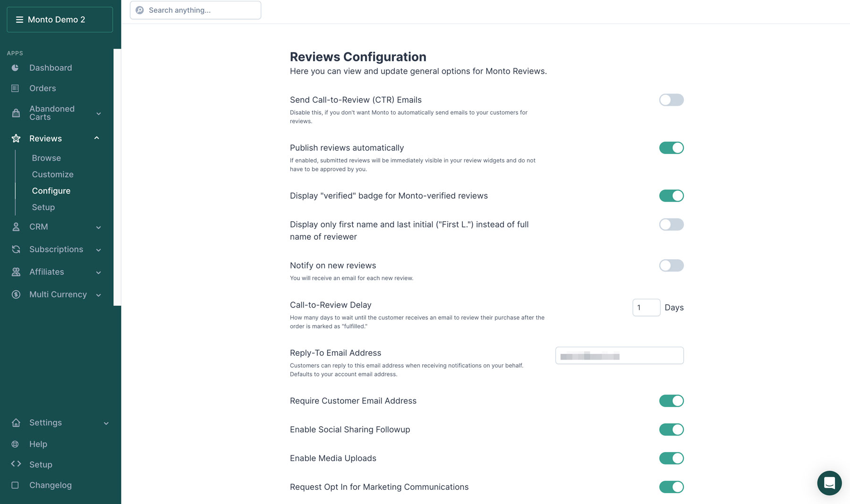850x504 pixels.
Task: Click the Multi Currency dollar icon
Action: 16,294
